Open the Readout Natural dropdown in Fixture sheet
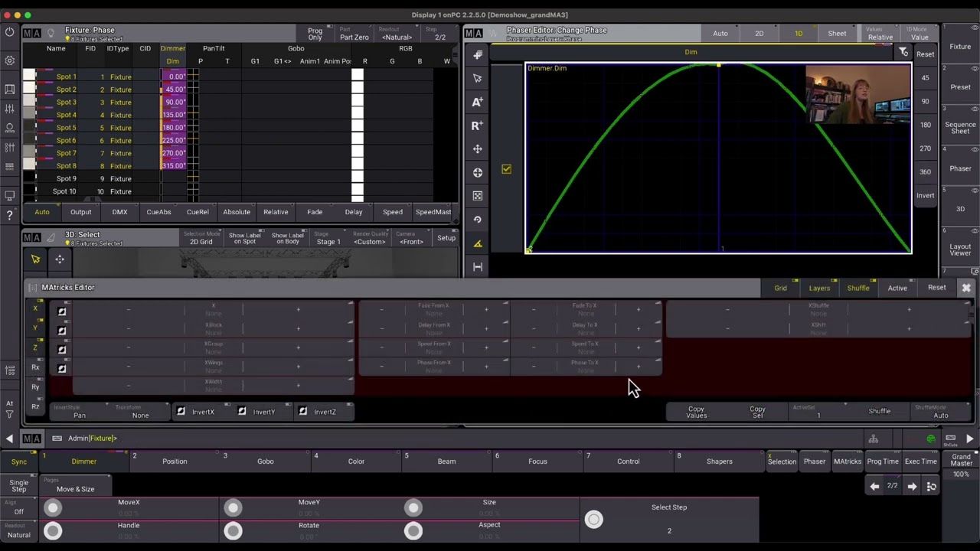Image resolution: width=980 pixels, height=551 pixels. pos(396,34)
